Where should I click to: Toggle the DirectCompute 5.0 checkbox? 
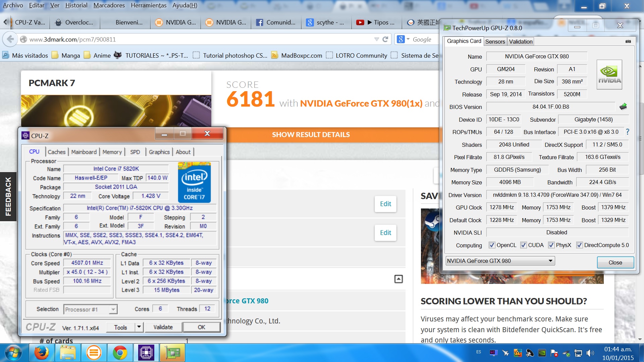[x=579, y=245]
